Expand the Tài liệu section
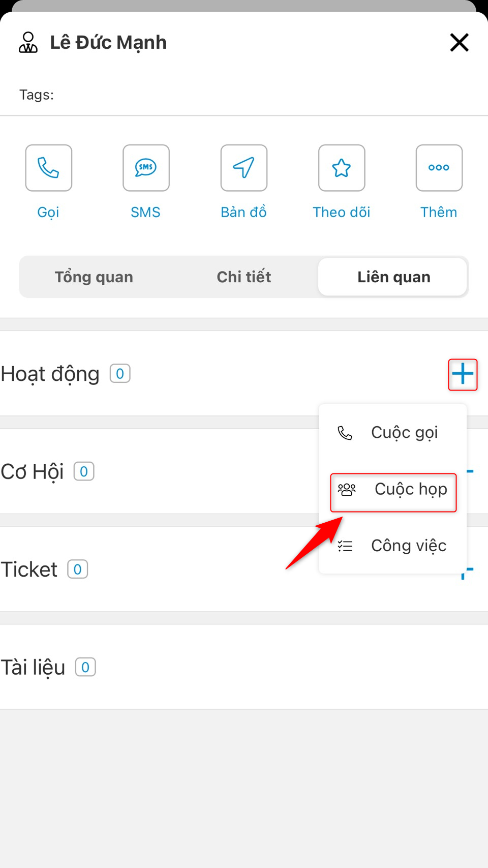Viewport: 488px width, 868px height. 33,668
